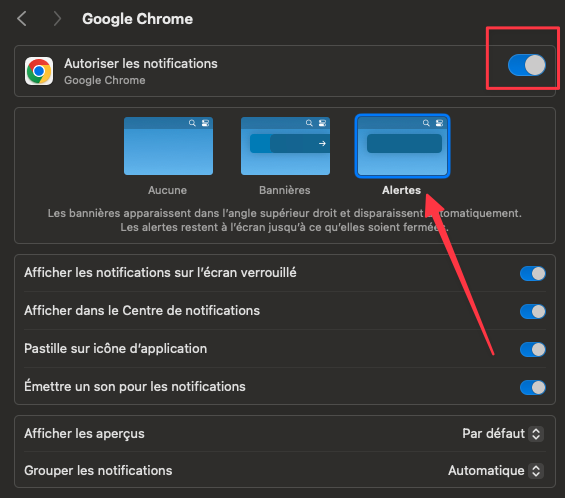Open Afficher les aperçus Par défaut dropdown
Screen dimensions: 565x498
[503, 433]
